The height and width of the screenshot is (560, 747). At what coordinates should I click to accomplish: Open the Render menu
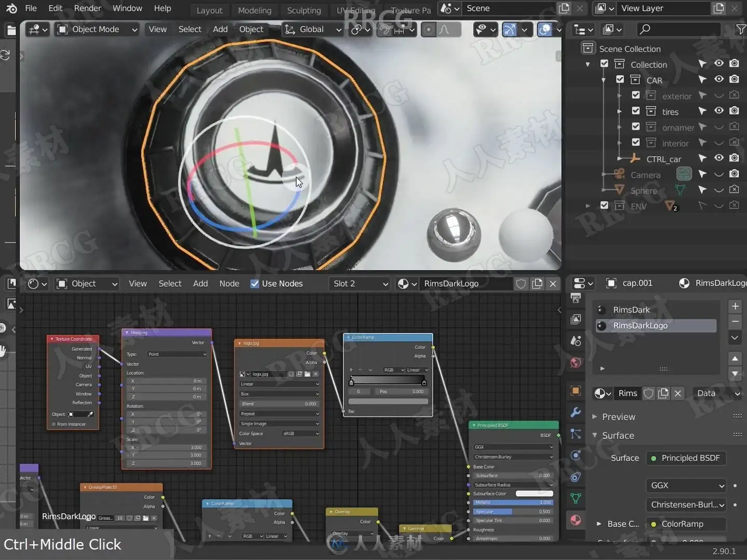coord(88,8)
